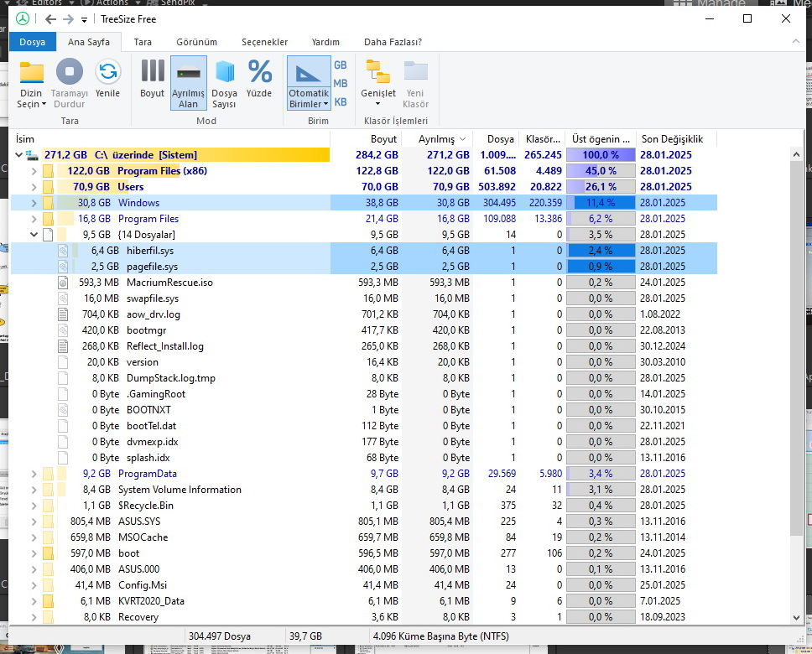Screen dimensions: 812x654
Task: Click the ASUS.SYS folder icon
Action: (x=48, y=522)
